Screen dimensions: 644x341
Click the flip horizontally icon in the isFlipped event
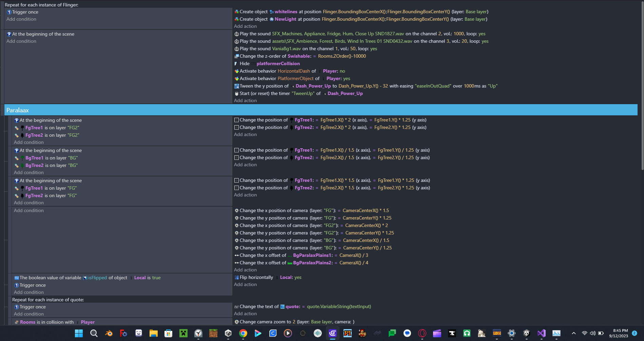tap(236, 277)
